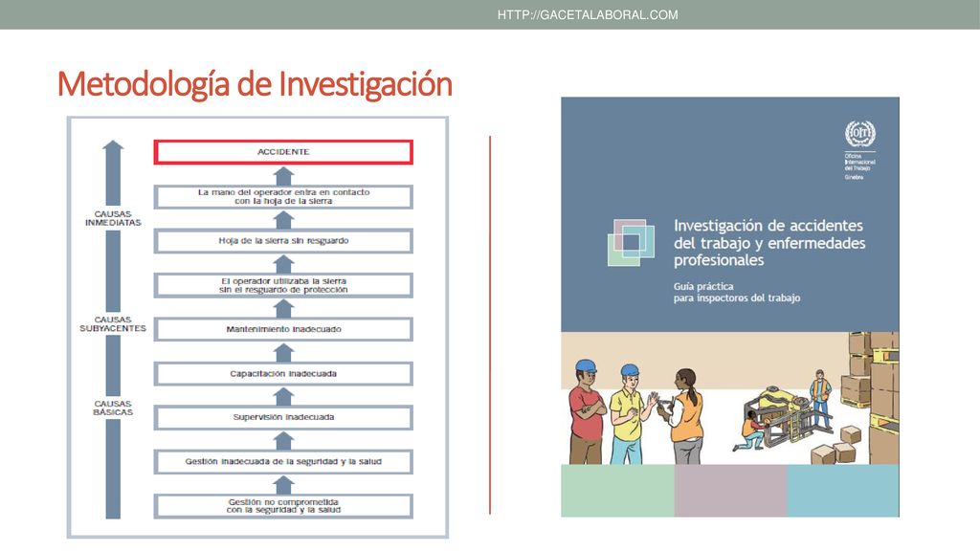This screenshot has height=551, width=980.
Task: Select 'Gestión inadecuada de la seguridad y la salud'
Action: coord(283,462)
